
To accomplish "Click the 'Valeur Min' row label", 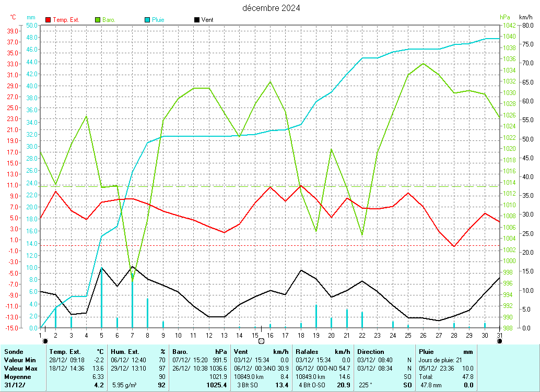I will [x=20, y=360].
